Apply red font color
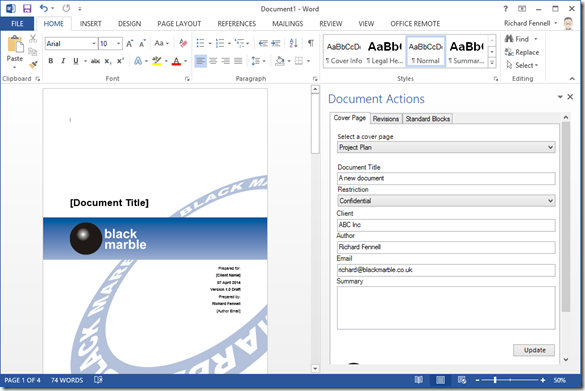This screenshot has height=391, width=585. [x=176, y=61]
